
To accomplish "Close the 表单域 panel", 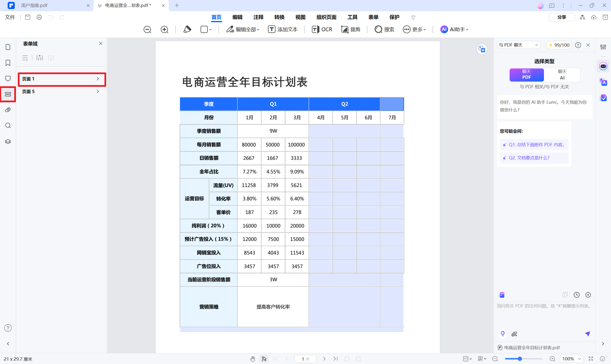I will pyautogui.click(x=101, y=43).
